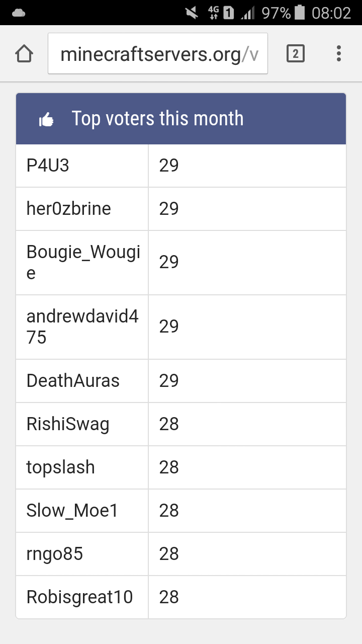Screen dimensions: 362x644
Task: Open the browser three-dot menu
Action: tap(339, 53)
